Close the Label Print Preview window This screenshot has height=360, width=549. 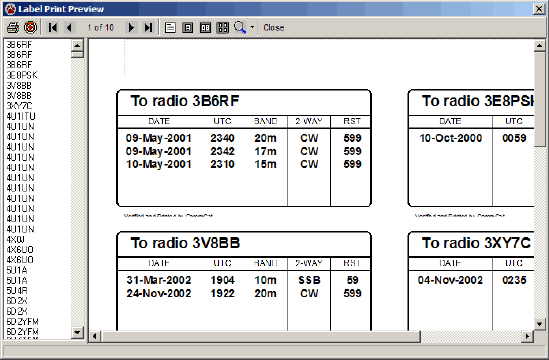539,9
